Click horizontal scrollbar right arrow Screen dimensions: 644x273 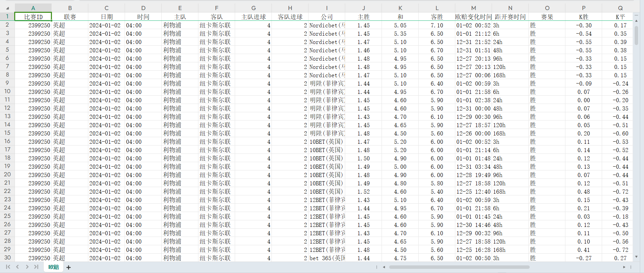pyautogui.click(x=624, y=267)
